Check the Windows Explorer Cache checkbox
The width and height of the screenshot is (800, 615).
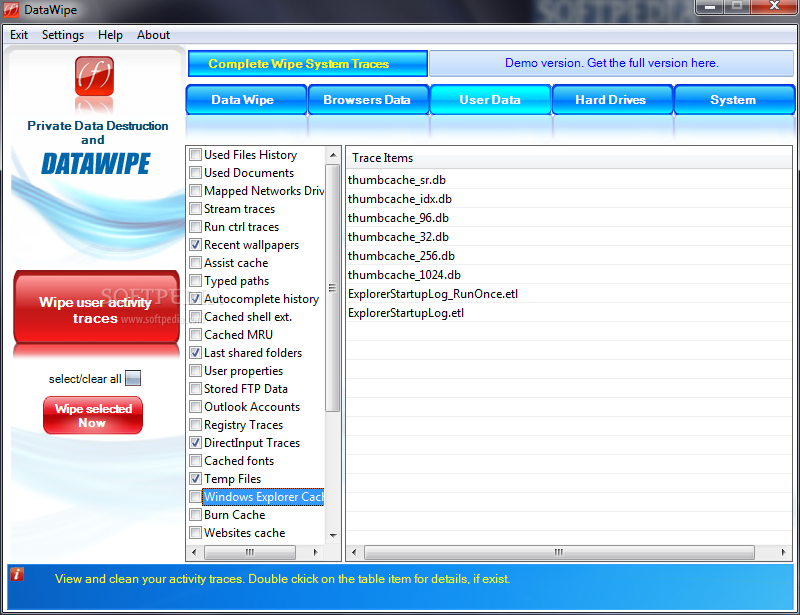pyautogui.click(x=195, y=497)
